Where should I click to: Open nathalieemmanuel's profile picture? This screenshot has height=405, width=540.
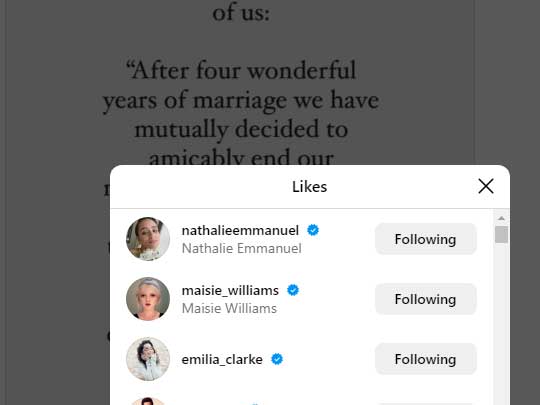[x=148, y=239]
